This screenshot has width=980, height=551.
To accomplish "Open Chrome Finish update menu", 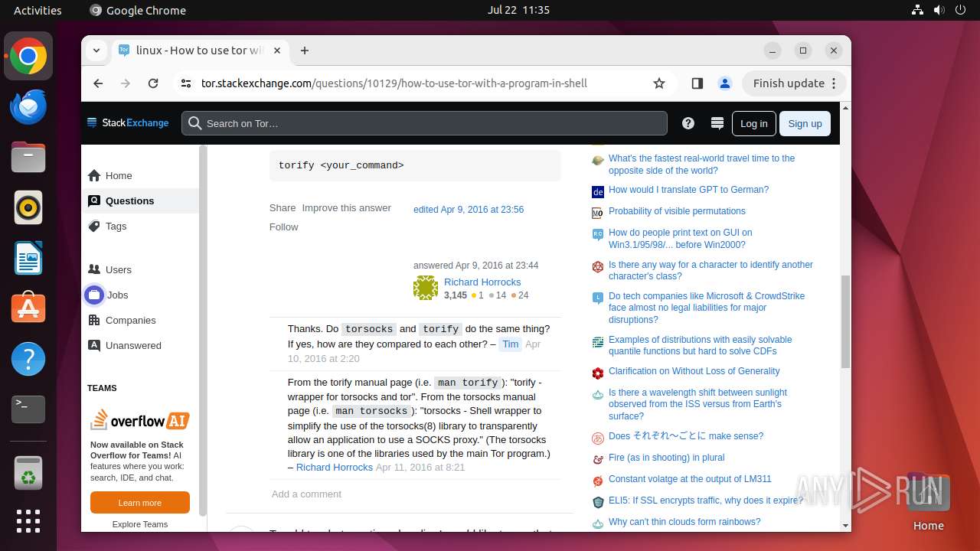I will pyautogui.click(x=795, y=83).
